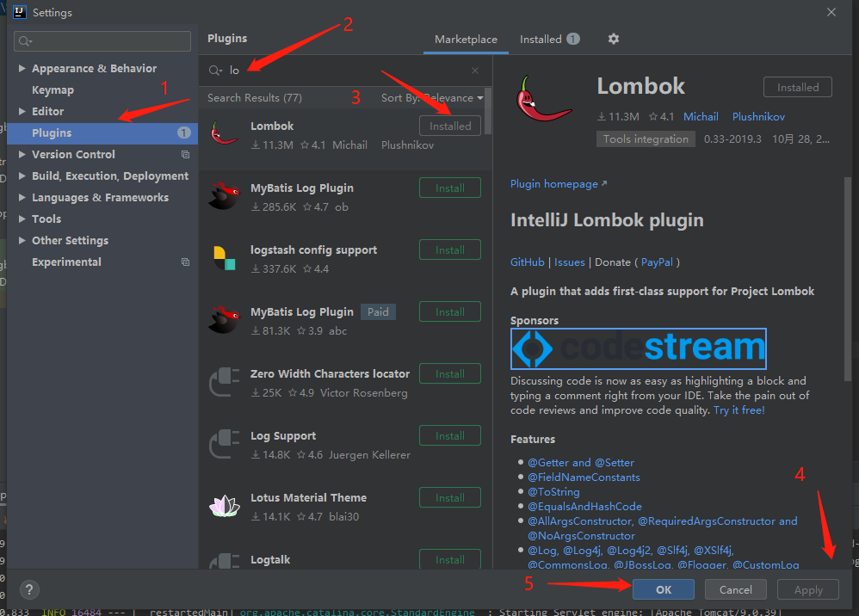The width and height of the screenshot is (859, 616).
Task: Click the first MyBatis Log Plugin bird icon
Action: click(224, 195)
